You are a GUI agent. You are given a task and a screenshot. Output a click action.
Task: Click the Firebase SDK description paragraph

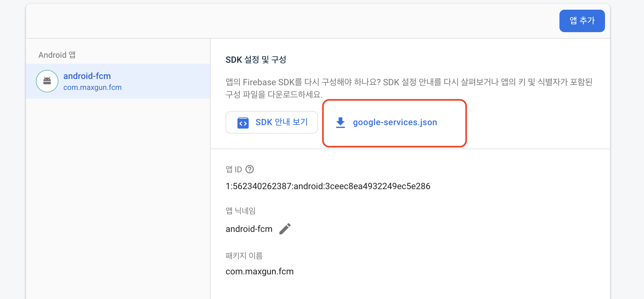coord(409,88)
